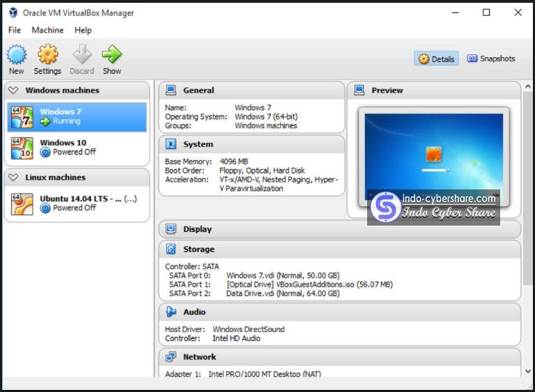The width and height of the screenshot is (535, 392).
Task: Click Controller: SATA label
Action: 192,267
